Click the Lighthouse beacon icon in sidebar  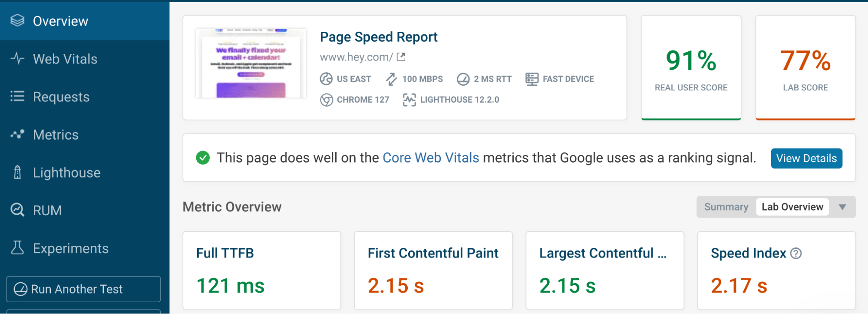click(x=17, y=172)
